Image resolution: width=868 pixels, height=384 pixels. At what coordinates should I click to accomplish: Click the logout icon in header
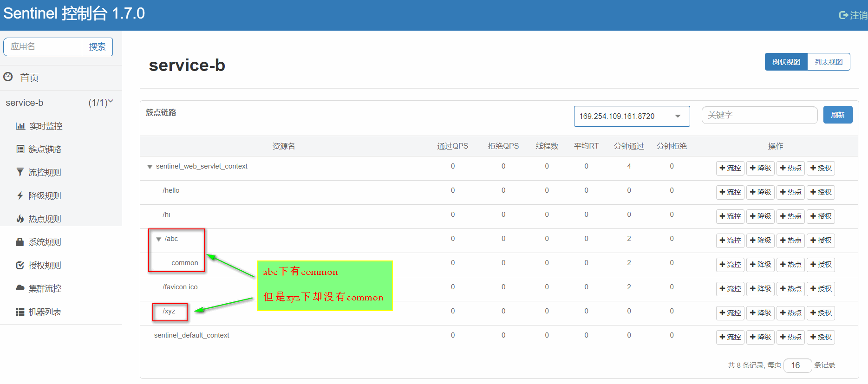843,15
